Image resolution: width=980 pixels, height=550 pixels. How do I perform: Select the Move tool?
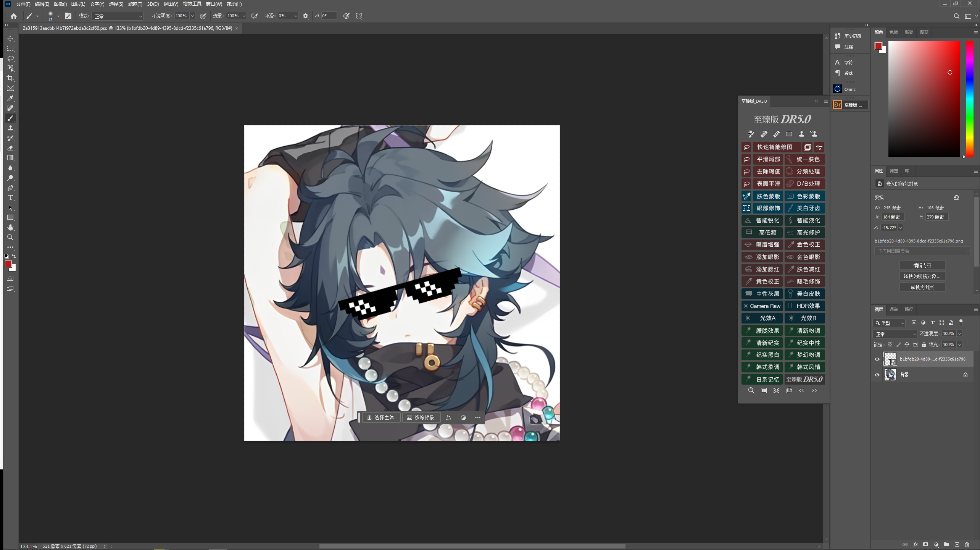click(10, 39)
